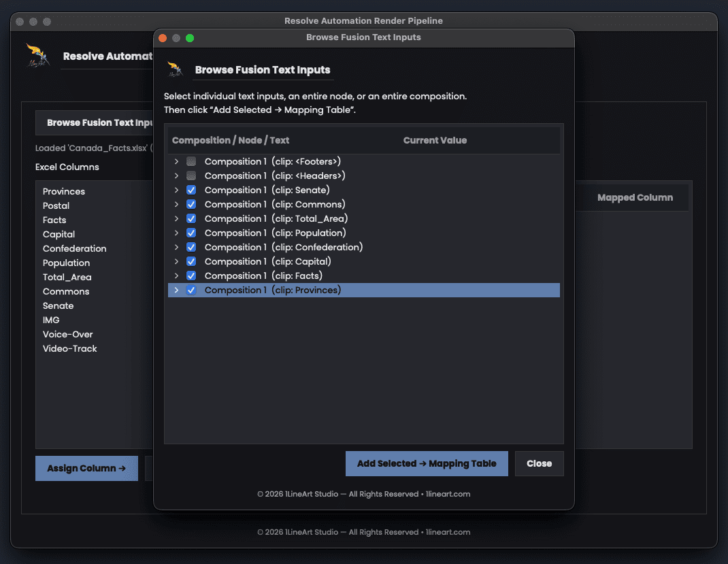Uncheck the Confederation clip checkbox
The height and width of the screenshot is (564, 728).
tap(191, 248)
